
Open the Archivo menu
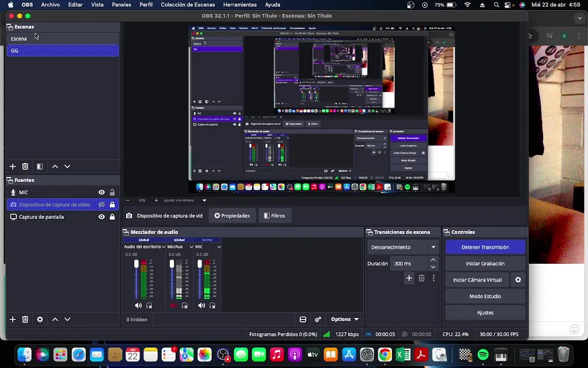coord(50,5)
